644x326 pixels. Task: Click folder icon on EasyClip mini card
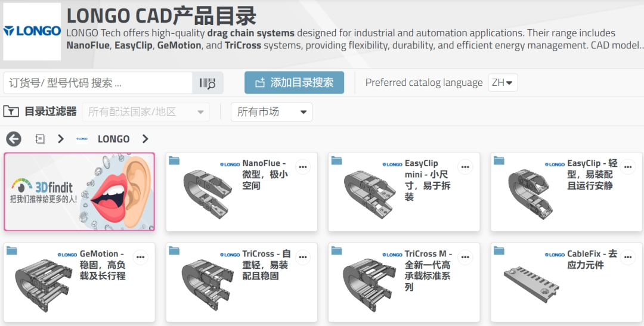click(336, 160)
